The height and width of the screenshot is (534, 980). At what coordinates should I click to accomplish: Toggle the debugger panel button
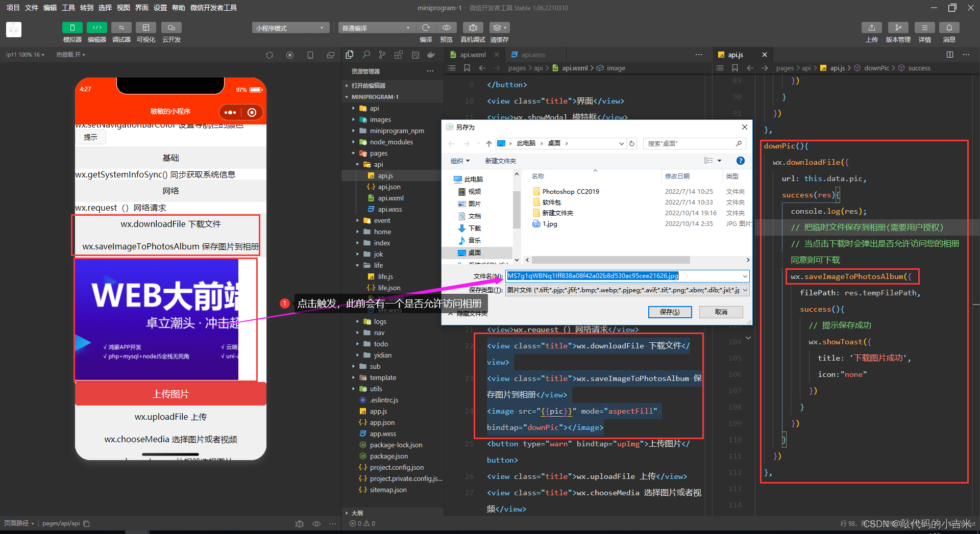coord(121,28)
